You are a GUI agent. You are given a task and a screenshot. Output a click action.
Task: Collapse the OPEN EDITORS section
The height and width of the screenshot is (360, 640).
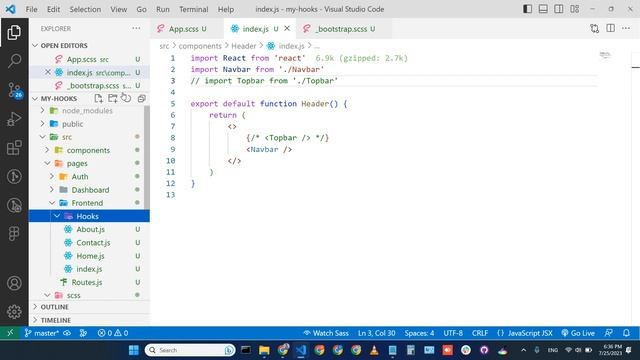36,45
